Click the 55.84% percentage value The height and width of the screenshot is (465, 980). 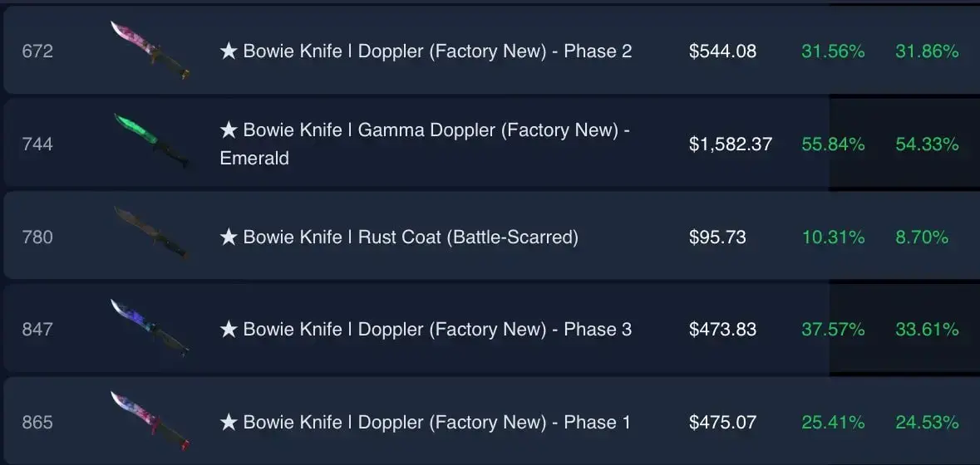coord(833,144)
